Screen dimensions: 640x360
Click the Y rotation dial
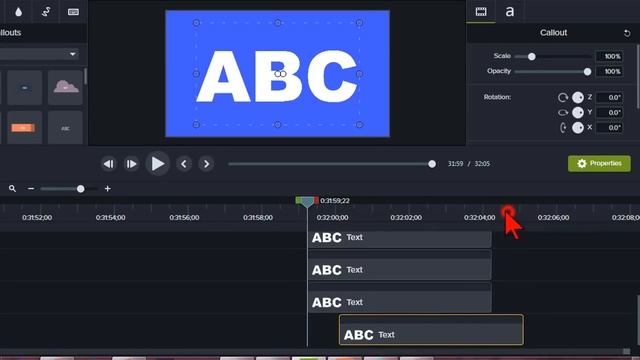578,113
